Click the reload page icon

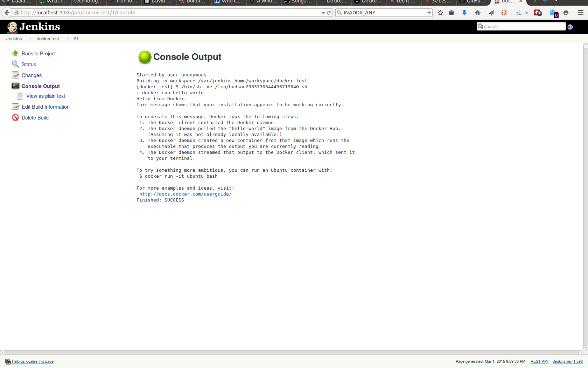coord(329,13)
